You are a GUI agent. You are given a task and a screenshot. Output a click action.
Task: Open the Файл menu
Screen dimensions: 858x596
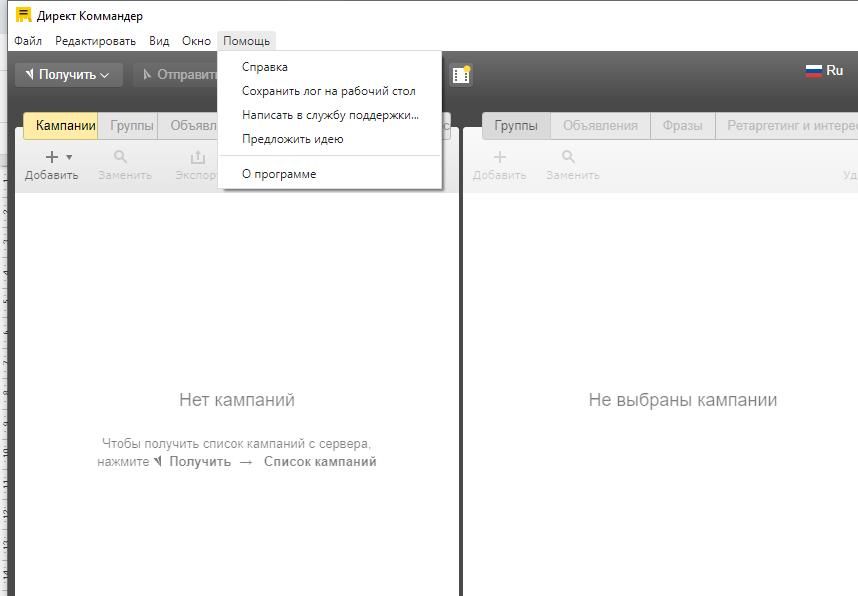click(x=28, y=41)
